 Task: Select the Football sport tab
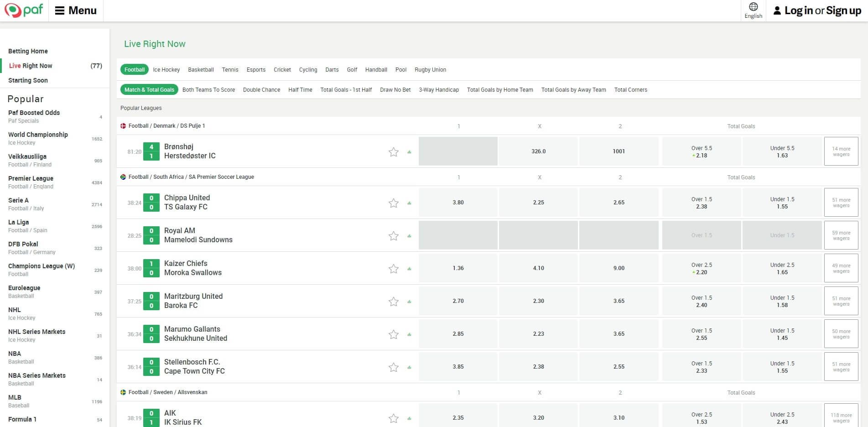click(135, 70)
